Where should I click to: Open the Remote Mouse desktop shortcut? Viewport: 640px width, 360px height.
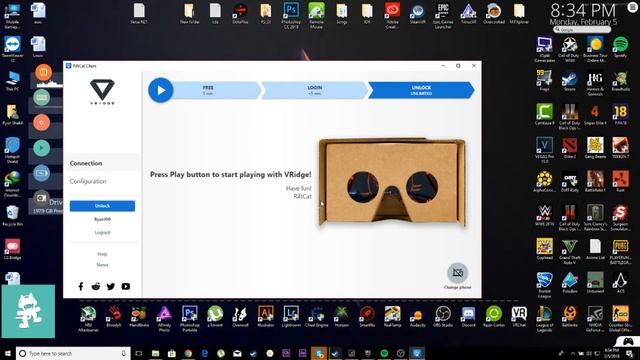(x=316, y=16)
